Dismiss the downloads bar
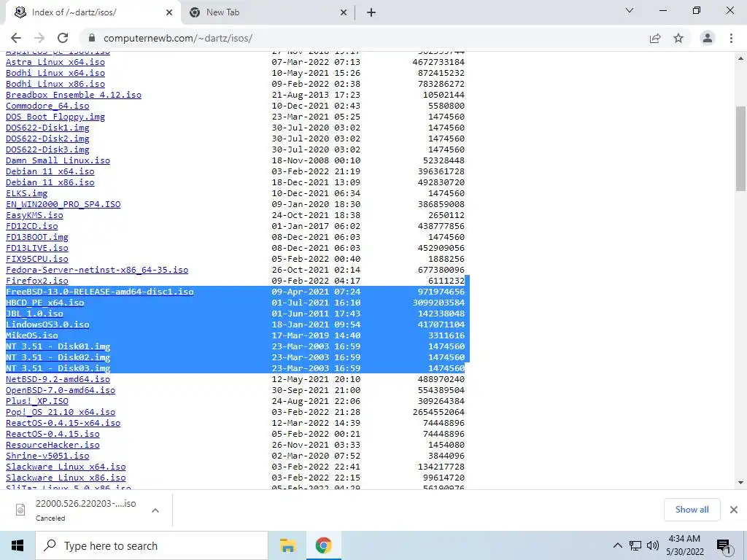Image resolution: width=747 pixels, height=560 pixels. coord(734,510)
